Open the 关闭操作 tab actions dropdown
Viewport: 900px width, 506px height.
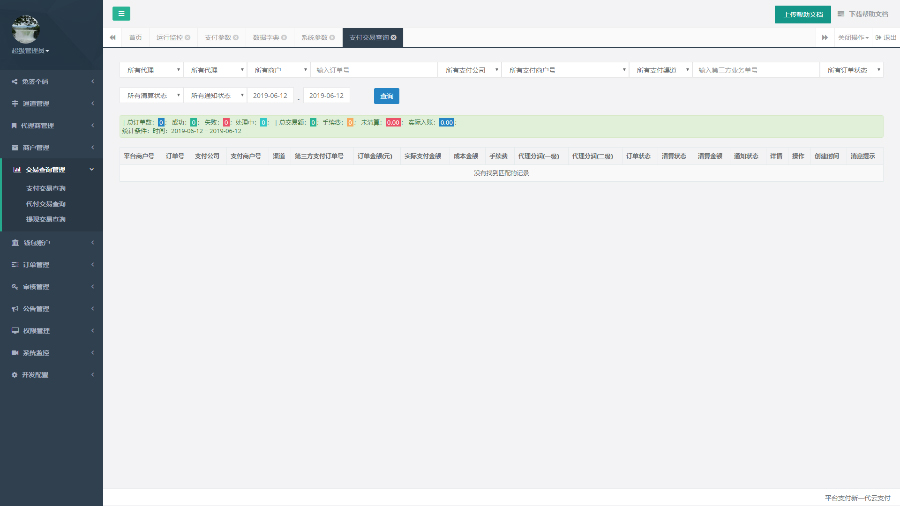click(853, 37)
